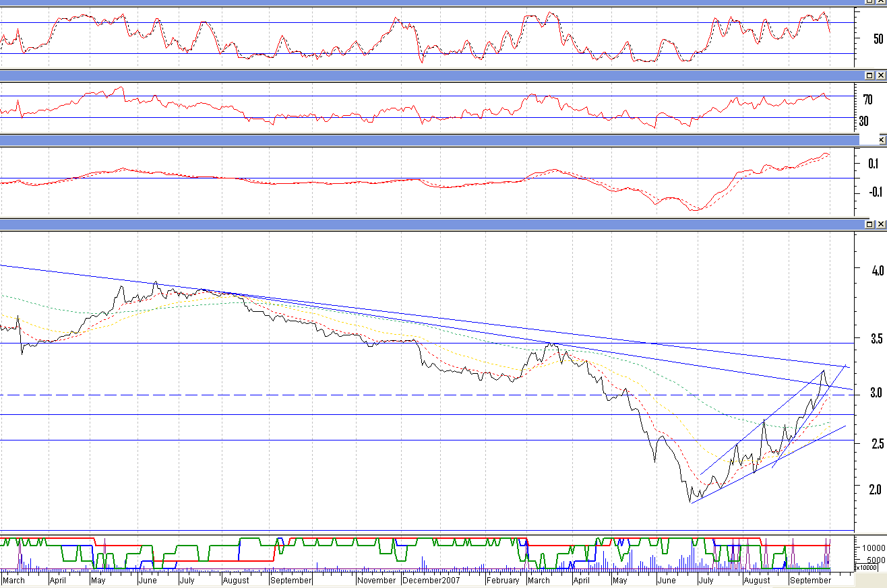Click the February label on the time axis
This screenshot has width=887, height=588.
pos(503,581)
